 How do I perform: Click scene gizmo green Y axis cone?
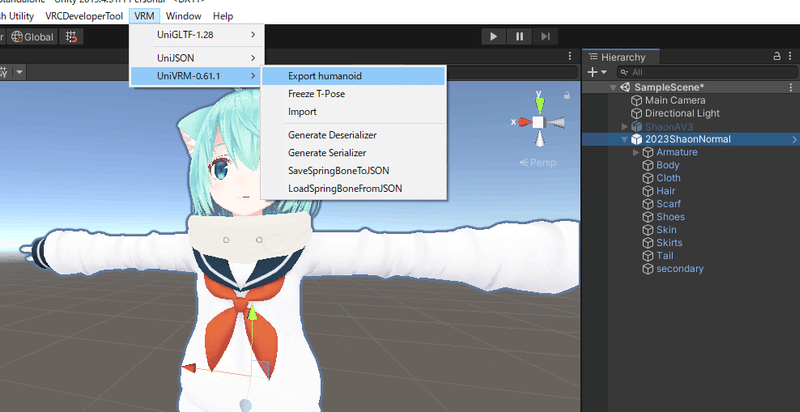click(x=539, y=106)
